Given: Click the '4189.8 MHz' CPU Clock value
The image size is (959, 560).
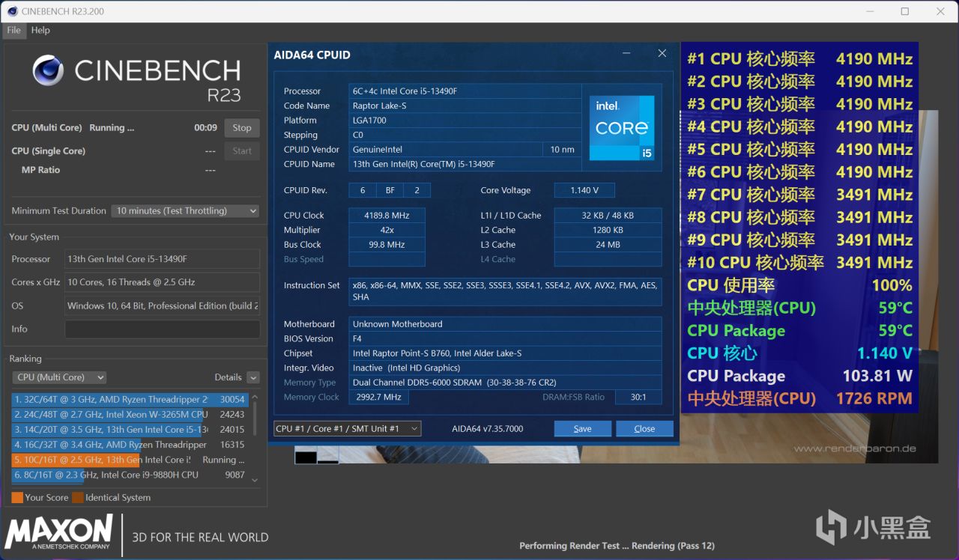Looking at the screenshot, I should point(387,216).
